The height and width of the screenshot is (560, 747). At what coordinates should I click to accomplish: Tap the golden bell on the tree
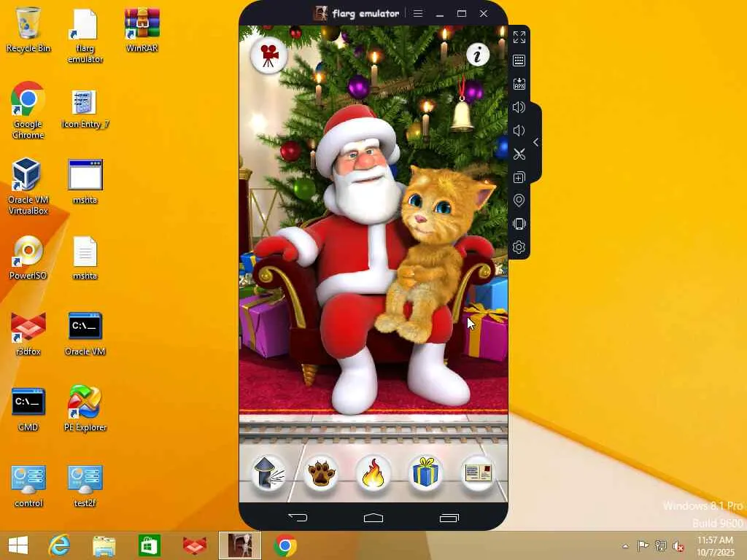(462, 114)
